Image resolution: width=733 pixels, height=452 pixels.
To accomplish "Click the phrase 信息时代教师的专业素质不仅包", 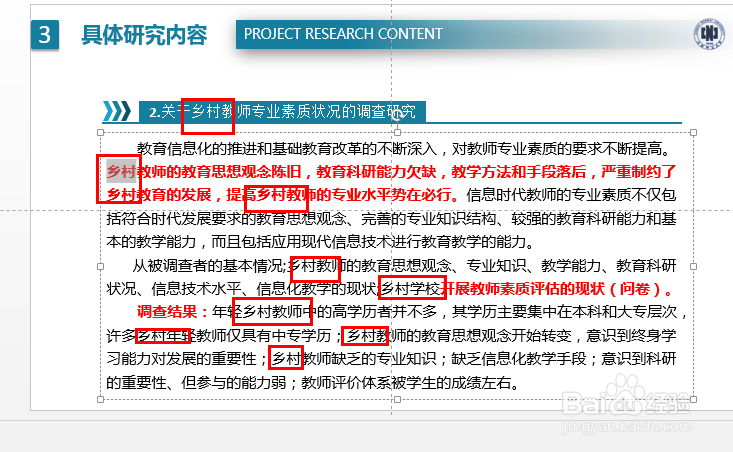I will tap(571, 195).
